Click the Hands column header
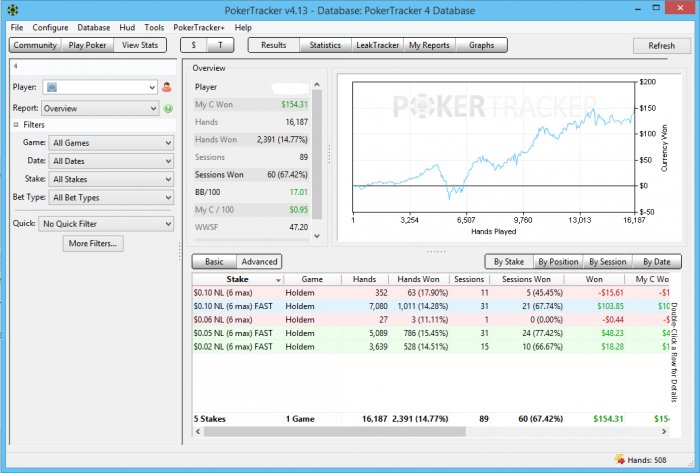 [x=364, y=279]
